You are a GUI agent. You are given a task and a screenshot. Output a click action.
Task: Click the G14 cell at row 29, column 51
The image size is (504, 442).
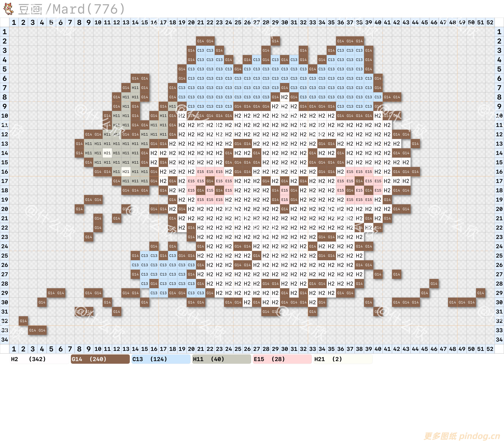coord(481,293)
